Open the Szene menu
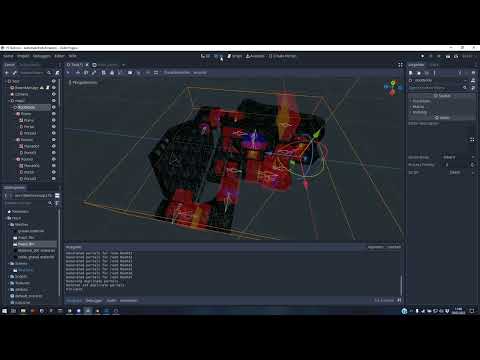Viewport: 480px width, 360px height. (8, 56)
